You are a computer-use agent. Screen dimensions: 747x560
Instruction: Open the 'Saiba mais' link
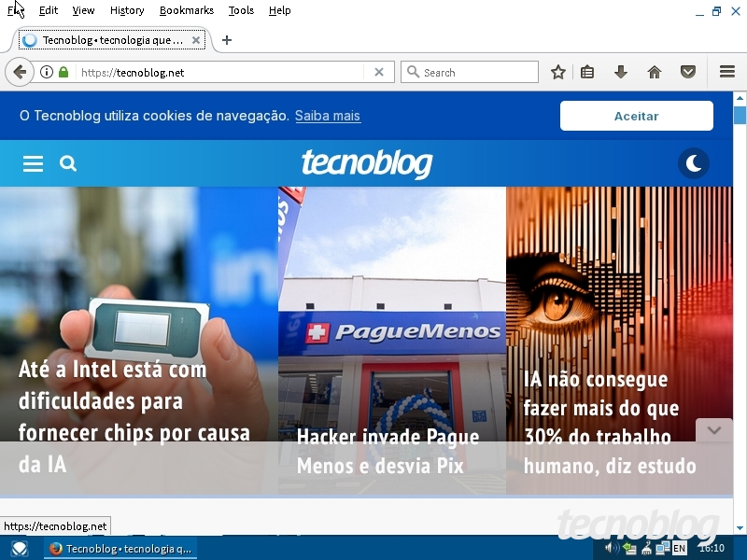(327, 116)
